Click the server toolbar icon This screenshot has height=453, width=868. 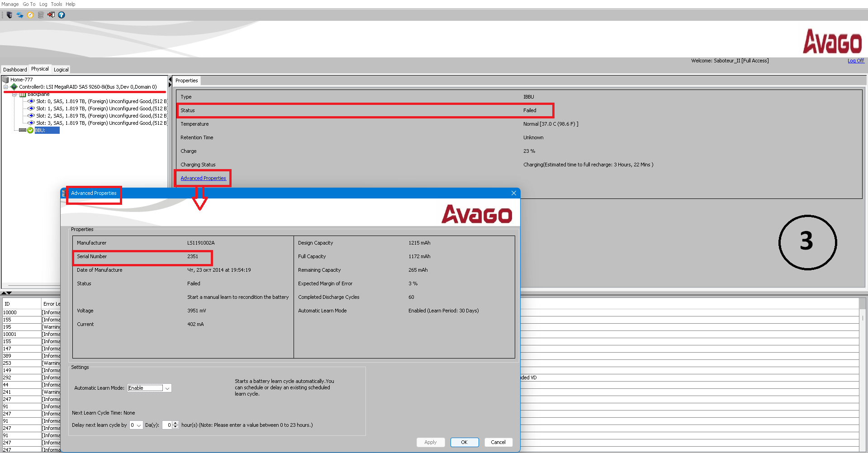[x=9, y=15]
